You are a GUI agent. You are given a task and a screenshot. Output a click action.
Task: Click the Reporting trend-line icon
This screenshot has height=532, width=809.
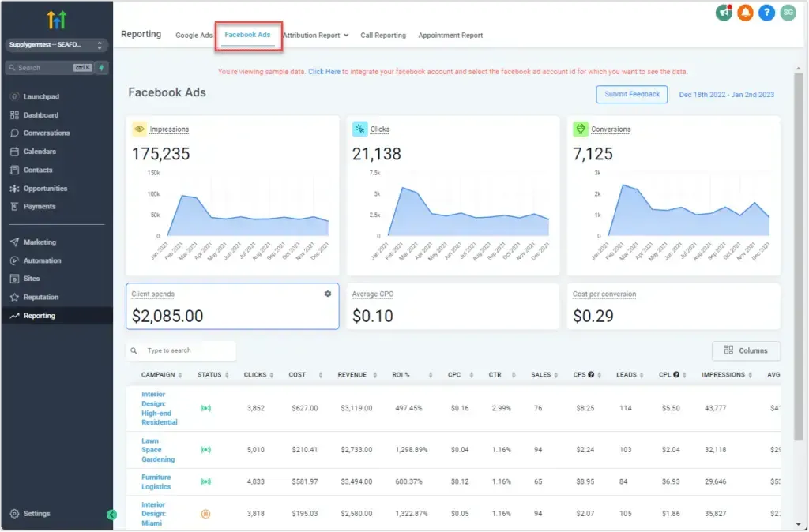[x=14, y=316]
